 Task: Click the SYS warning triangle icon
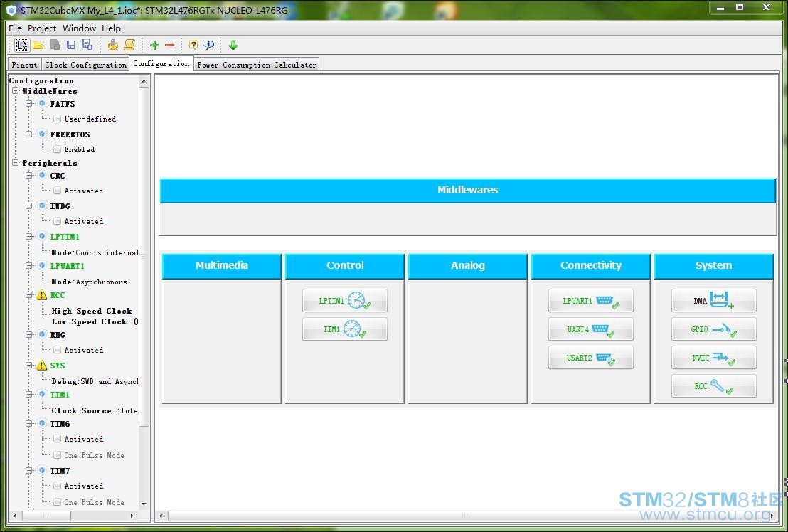[x=42, y=365]
